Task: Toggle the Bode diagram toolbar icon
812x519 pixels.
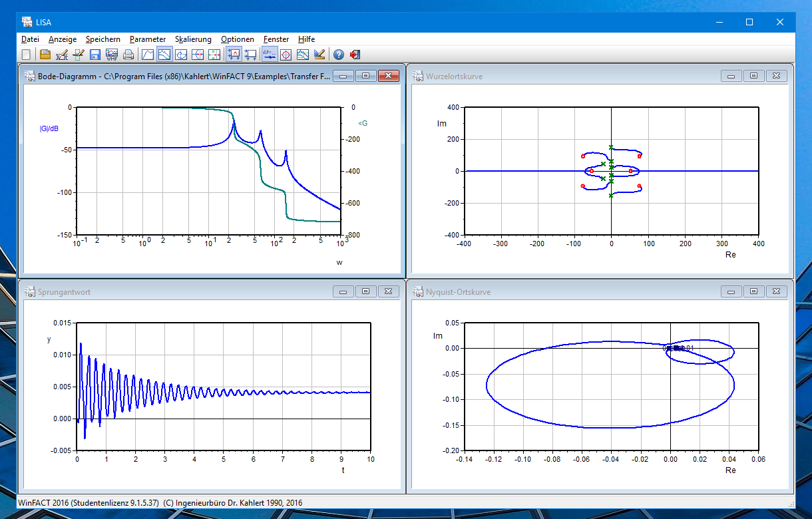Action: pos(164,55)
